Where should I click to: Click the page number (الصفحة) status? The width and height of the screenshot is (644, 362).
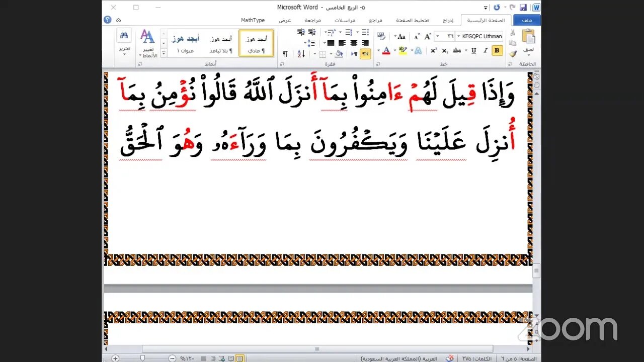coord(518,358)
